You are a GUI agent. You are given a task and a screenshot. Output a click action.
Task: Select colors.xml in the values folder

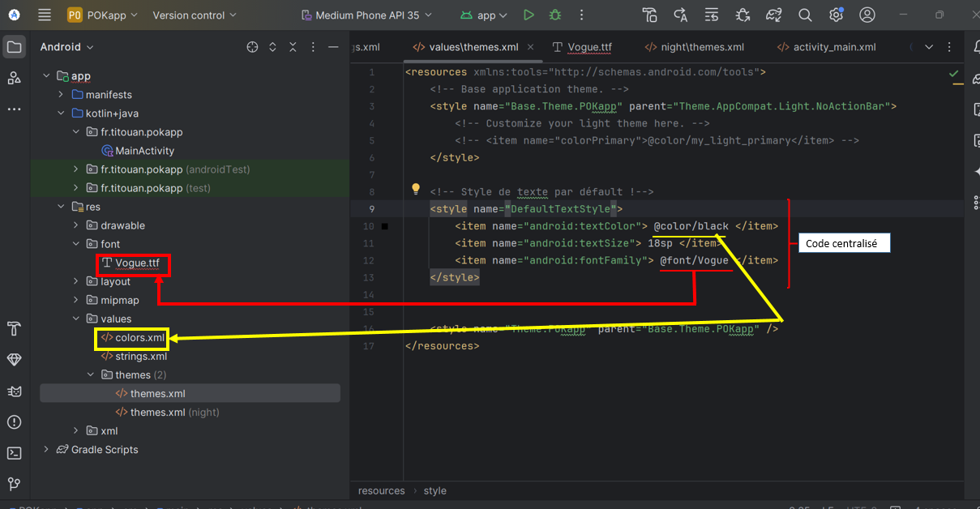[133, 337]
